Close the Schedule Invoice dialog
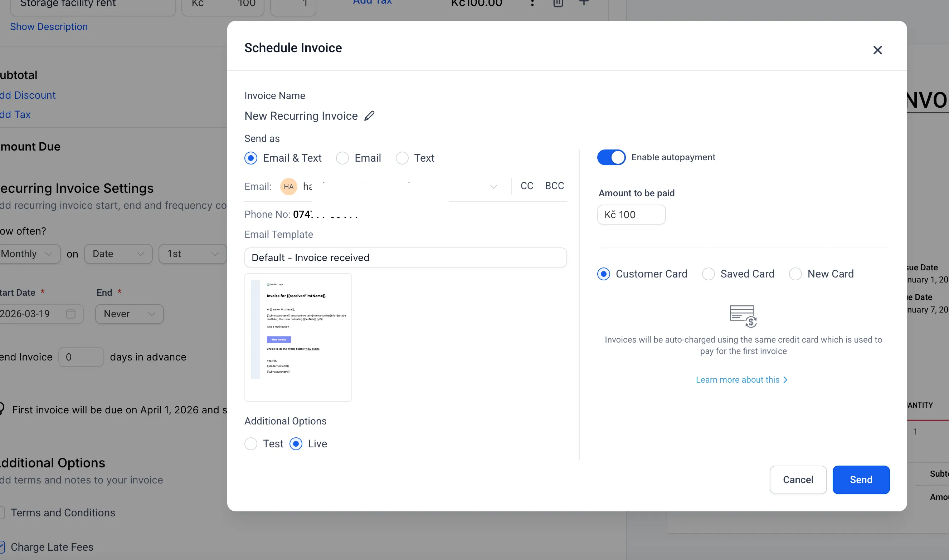Image resolution: width=949 pixels, height=560 pixels. 877,50
